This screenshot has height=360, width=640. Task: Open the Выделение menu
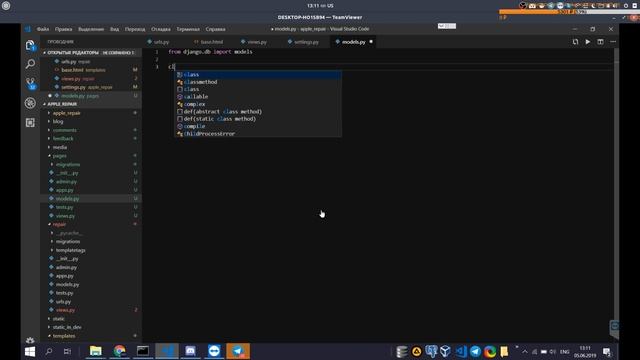(x=91, y=29)
